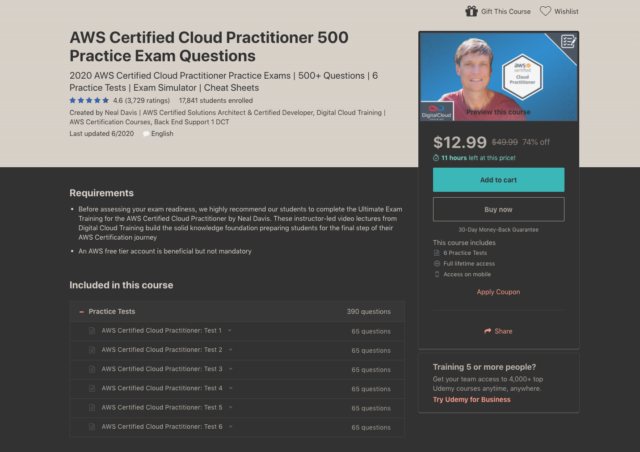This screenshot has width=640, height=452.
Task: Click the DigitalCloud logo on thumbnail
Action: pos(437,111)
